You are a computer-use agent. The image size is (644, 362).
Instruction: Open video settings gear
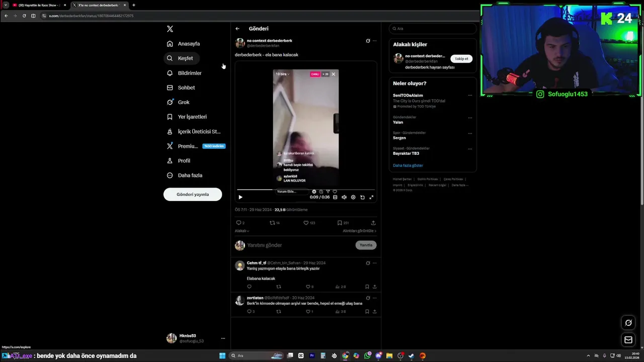click(x=353, y=197)
